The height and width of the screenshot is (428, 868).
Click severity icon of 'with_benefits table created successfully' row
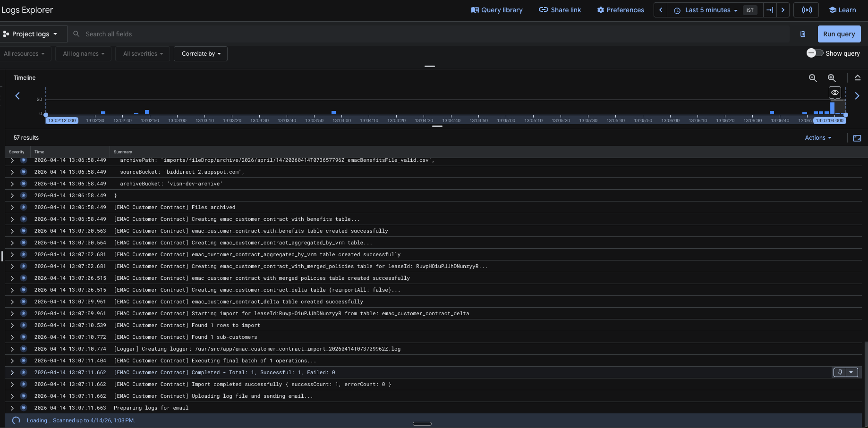point(23,231)
